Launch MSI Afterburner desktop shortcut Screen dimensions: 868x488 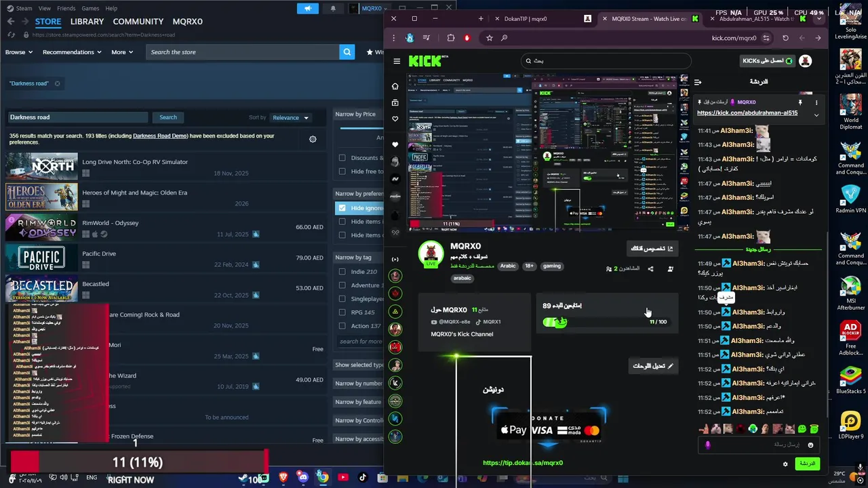(x=850, y=293)
